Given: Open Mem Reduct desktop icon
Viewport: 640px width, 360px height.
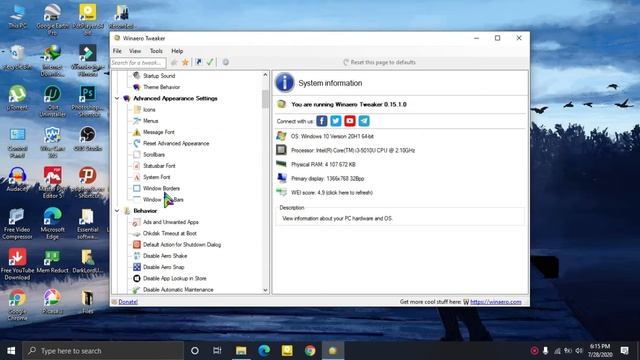Looking at the screenshot, I should click(53, 261).
